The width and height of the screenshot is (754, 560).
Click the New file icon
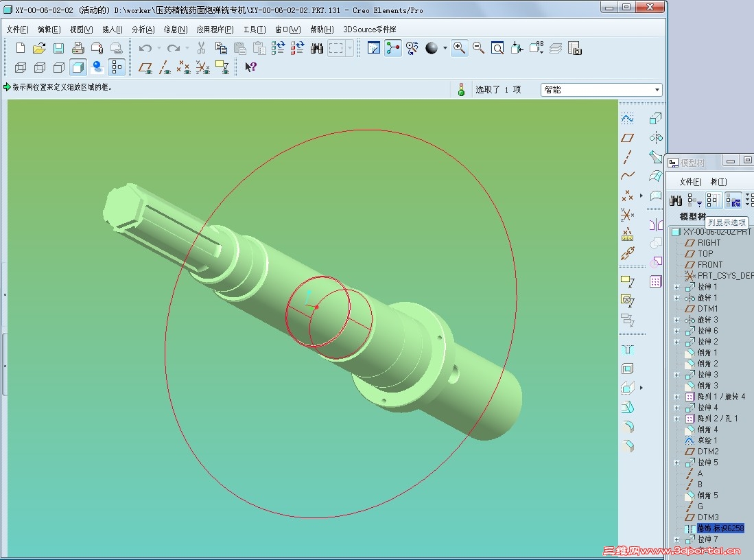[x=20, y=48]
